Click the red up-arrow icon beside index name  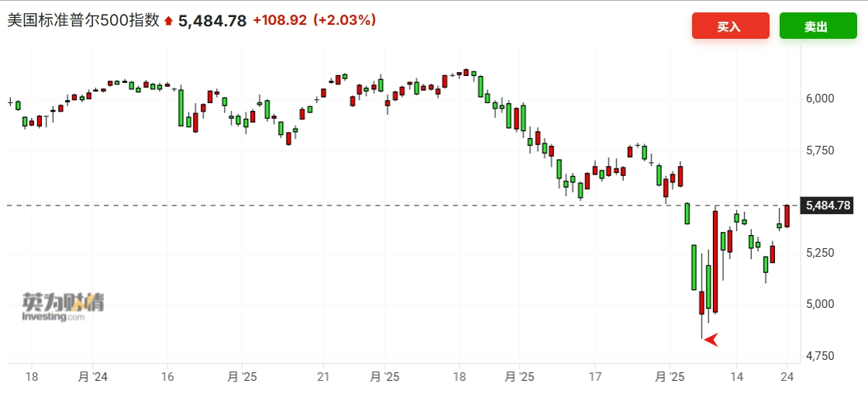[x=168, y=21]
